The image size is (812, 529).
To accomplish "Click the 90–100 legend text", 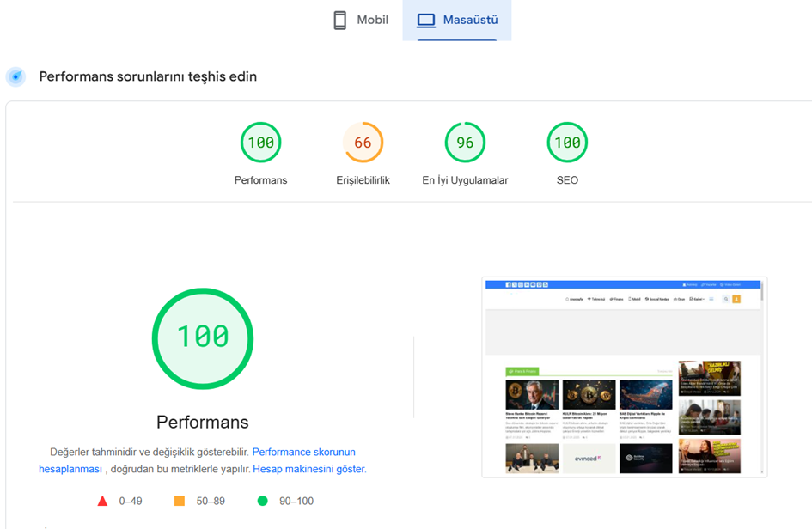I will coord(296,501).
